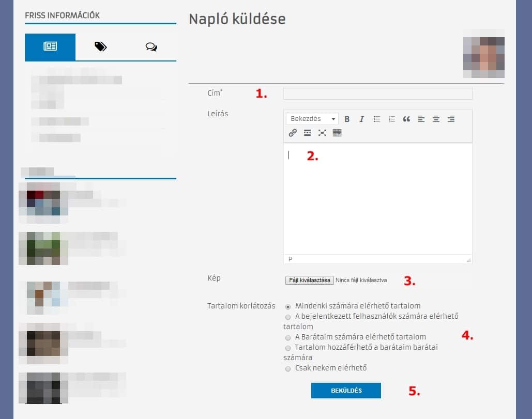The height and width of the screenshot is (419, 532).
Task: Align text to the center
Action: (436, 119)
